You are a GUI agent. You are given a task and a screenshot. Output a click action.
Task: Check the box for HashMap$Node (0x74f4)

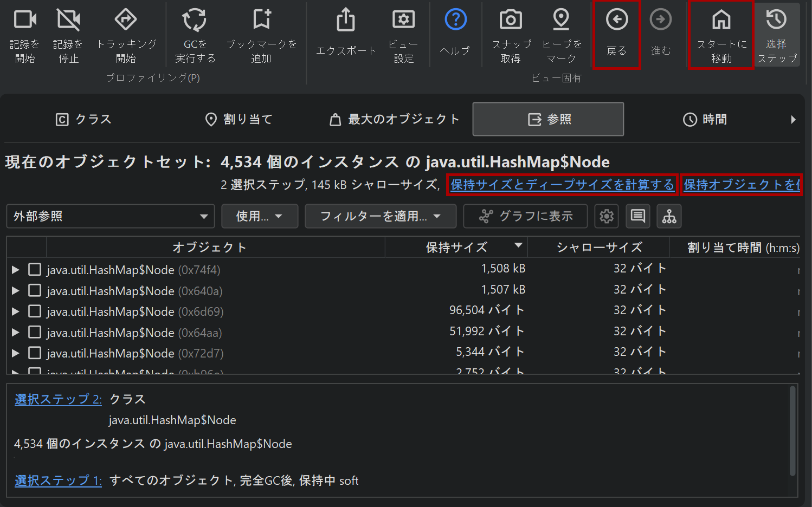coord(35,270)
